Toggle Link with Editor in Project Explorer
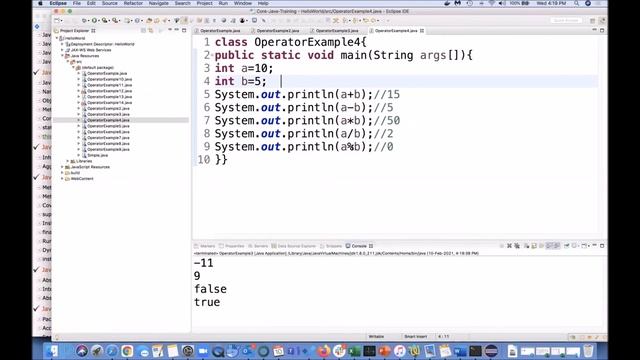The width and height of the screenshot is (640, 360). tap(151, 31)
